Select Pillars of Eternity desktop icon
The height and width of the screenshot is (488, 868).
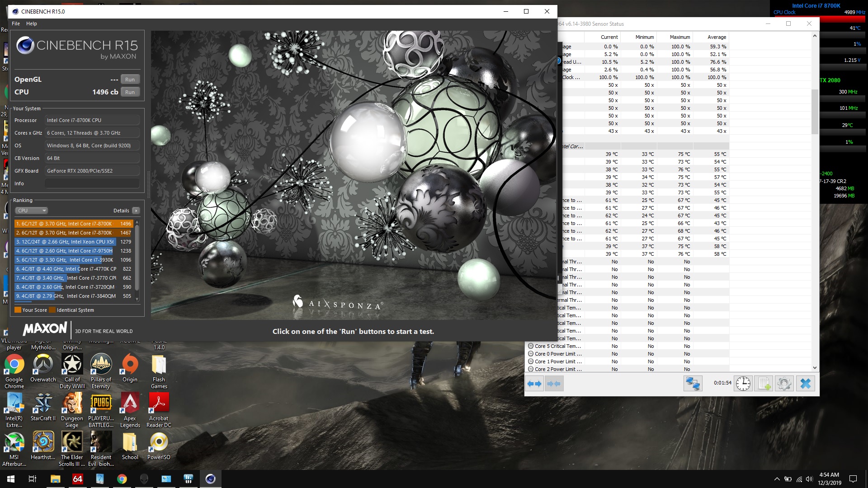click(101, 371)
